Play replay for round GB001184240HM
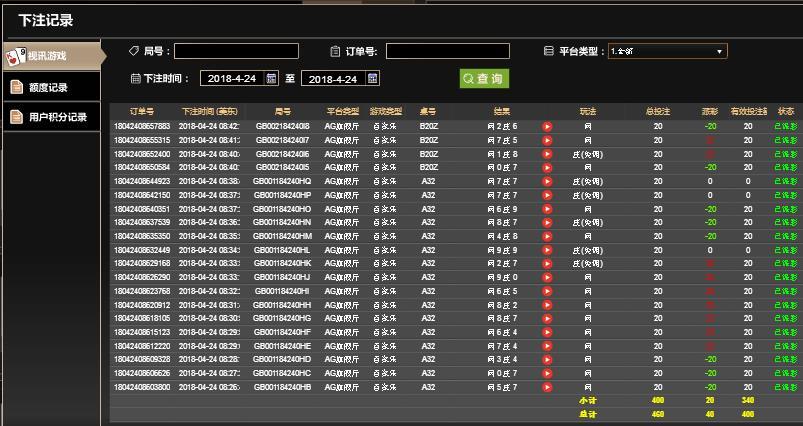The height and width of the screenshot is (426, 803). [x=547, y=237]
